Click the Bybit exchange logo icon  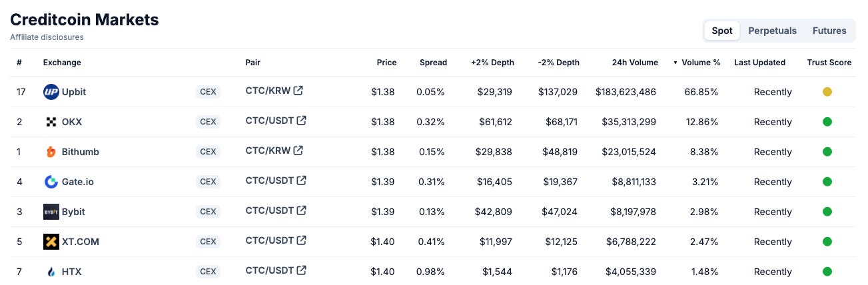coord(51,212)
